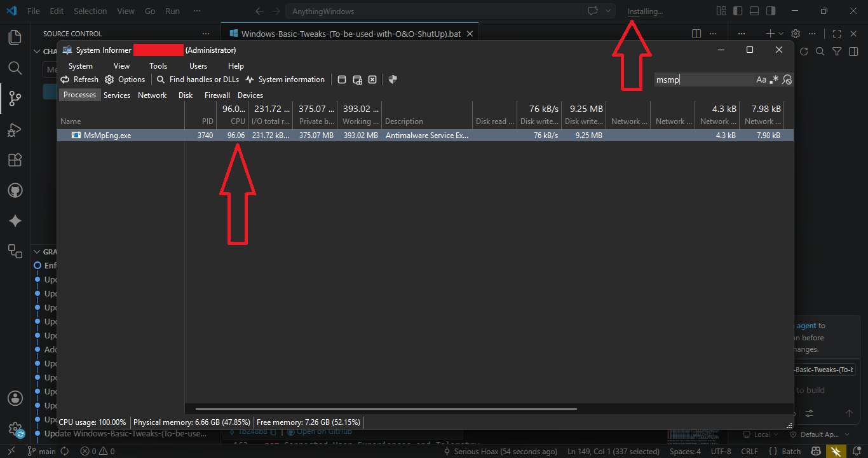Screen dimensions: 868x458
Task: Collapse the CHANGES section in Source Control
Action: point(37,52)
